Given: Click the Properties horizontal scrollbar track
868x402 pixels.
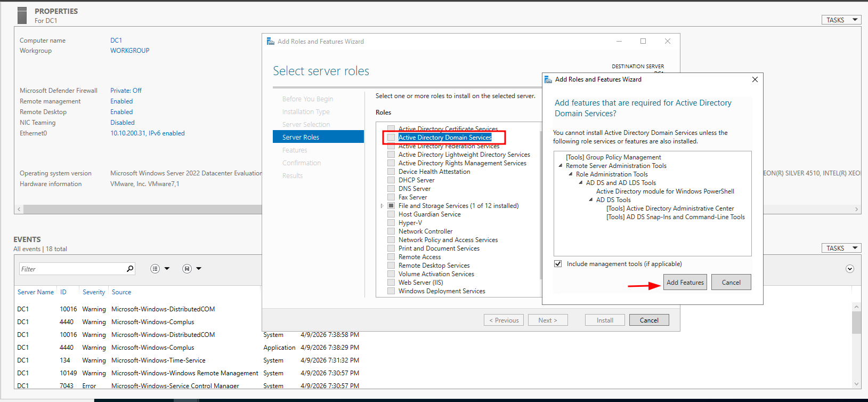Looking at the screenshot, I should [139, 210].
